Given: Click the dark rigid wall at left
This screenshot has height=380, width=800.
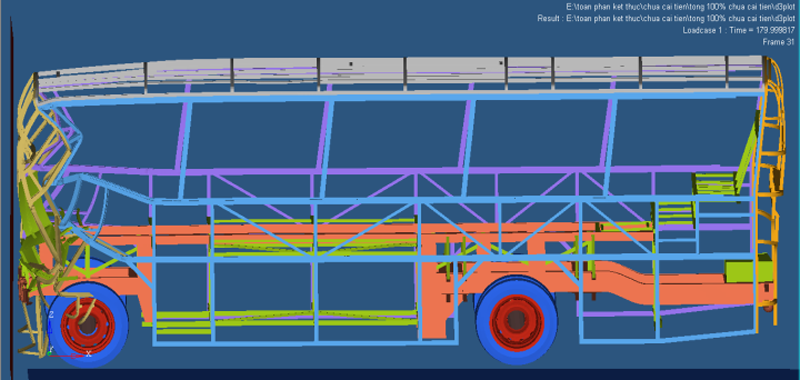Looking at the screenshot, I should [11, 194].
